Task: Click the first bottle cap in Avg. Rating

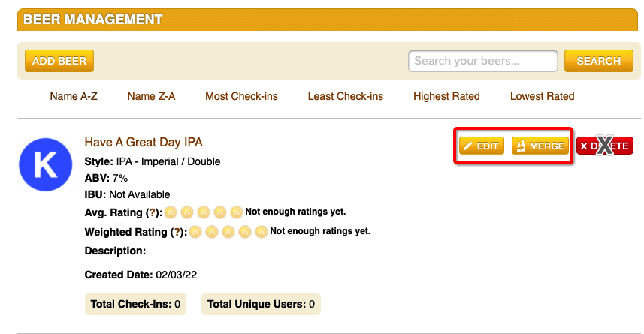Action: pyautogui.click(x=171, y=212)
